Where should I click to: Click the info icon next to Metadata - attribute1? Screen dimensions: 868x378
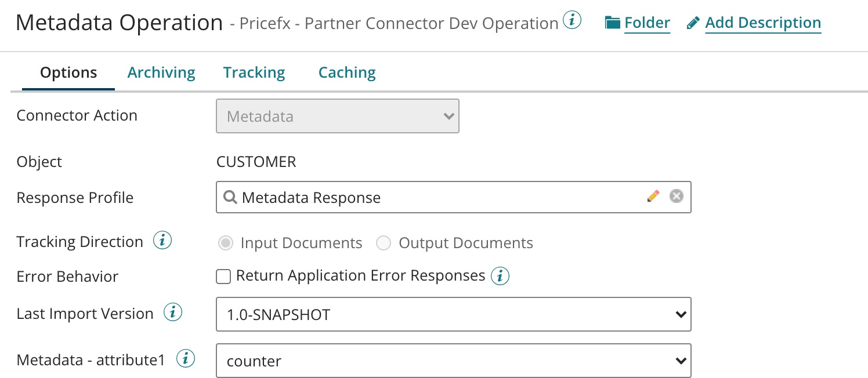[x=185, y=358]
